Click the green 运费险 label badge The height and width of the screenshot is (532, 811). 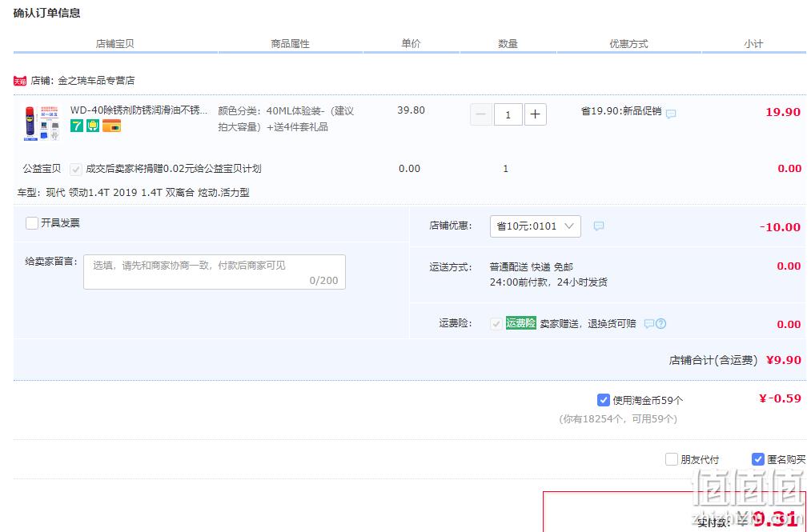tap(521, 323)
